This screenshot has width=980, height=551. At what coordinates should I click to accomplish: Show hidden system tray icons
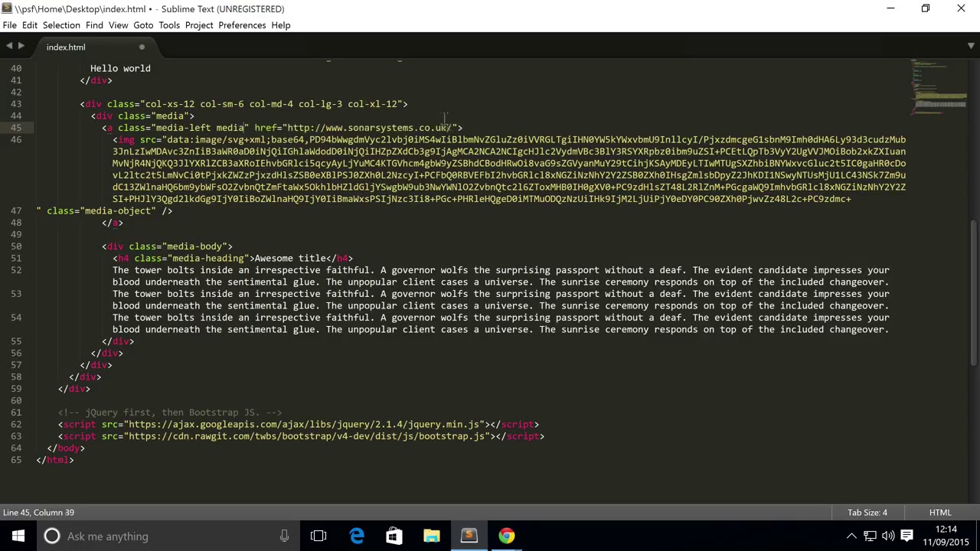[x=851, y=536]
